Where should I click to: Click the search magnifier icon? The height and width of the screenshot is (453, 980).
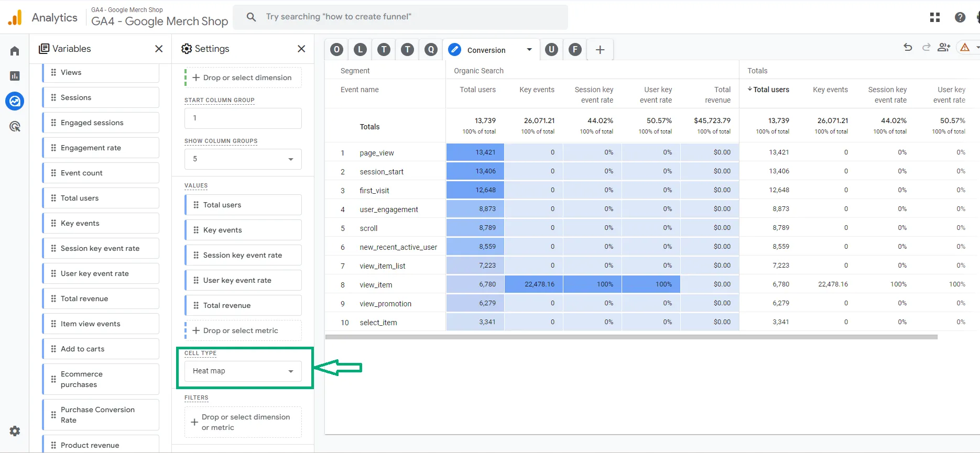(x=252, y=17)
